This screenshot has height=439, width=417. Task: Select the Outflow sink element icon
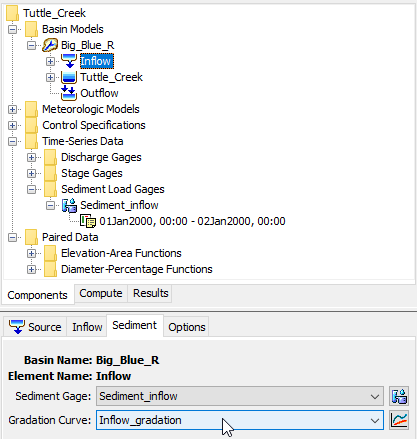pos(69,93)
